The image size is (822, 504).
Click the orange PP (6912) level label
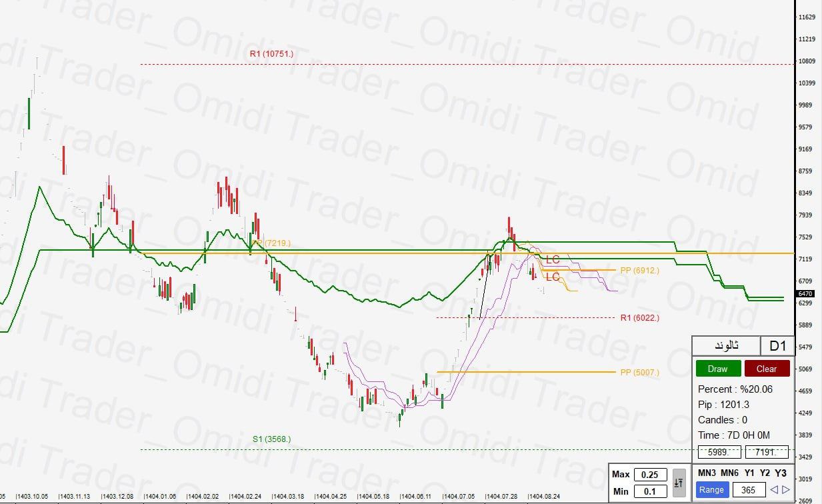[638, 271]
